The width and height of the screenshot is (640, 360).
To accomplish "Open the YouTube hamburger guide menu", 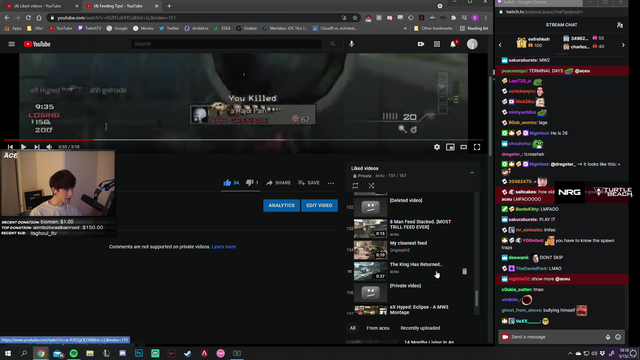I will coord(11,44).
